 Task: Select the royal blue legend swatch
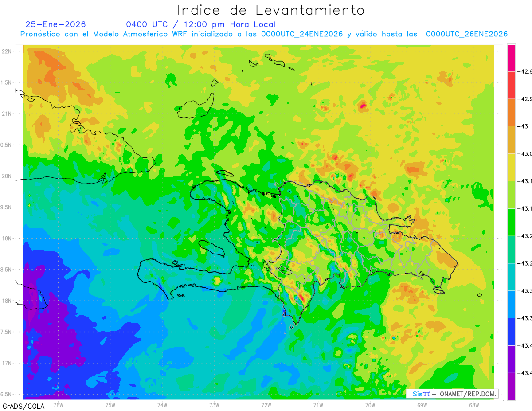click(x=511, y=332)
